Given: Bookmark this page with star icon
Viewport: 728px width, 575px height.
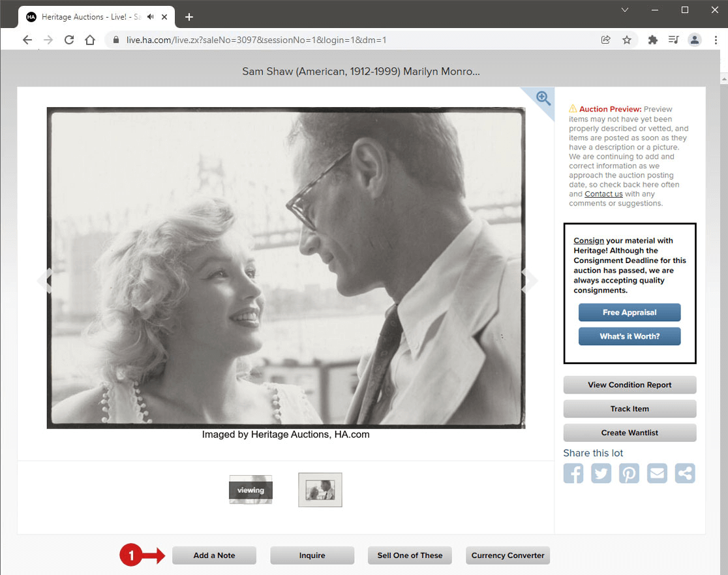Looking at the screenshot, I should [x=627, y=40].
